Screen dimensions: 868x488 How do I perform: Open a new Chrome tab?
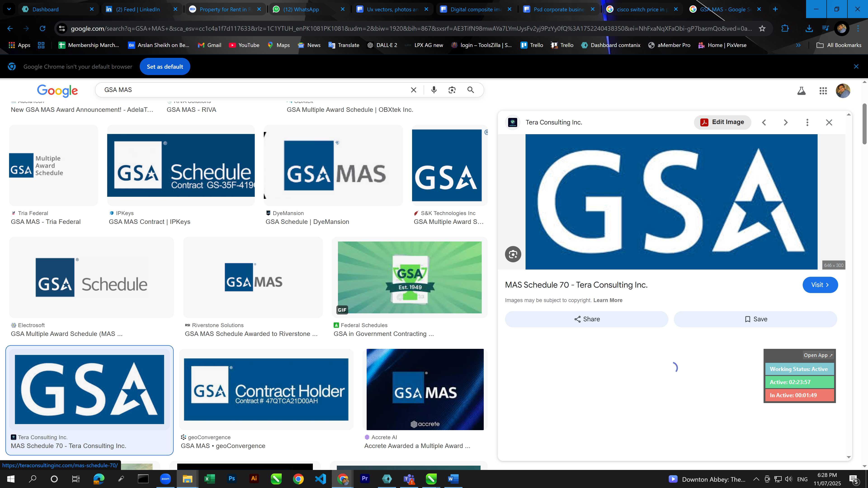pos(775,9)
